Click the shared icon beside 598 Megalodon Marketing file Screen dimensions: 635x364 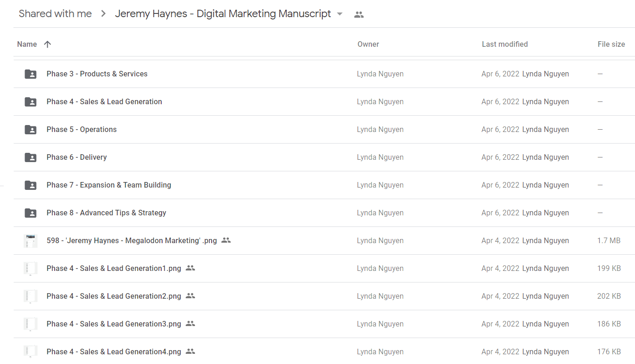[226, 240]
